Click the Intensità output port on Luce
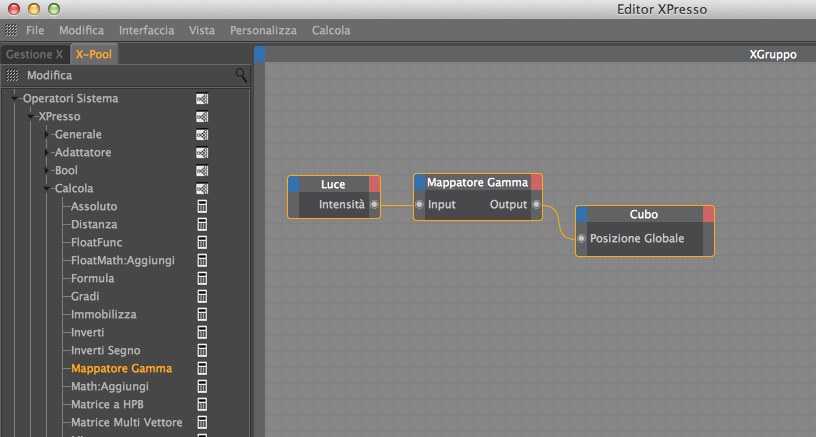 coord(374,204)
